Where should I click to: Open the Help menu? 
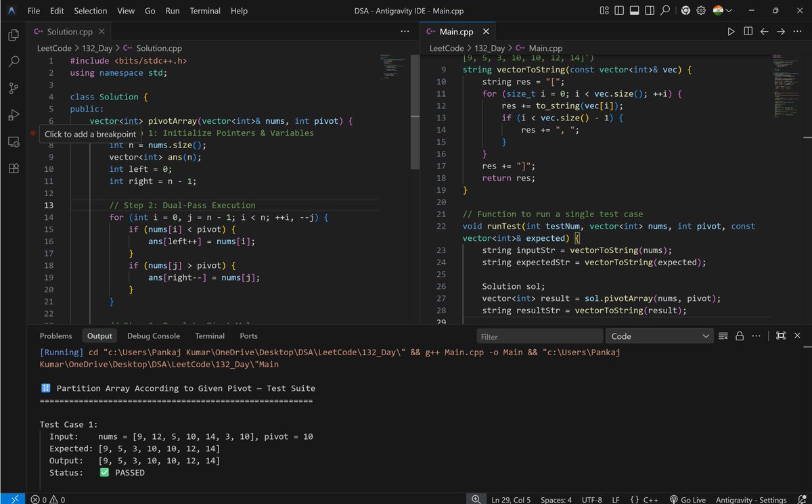point(239,11)
